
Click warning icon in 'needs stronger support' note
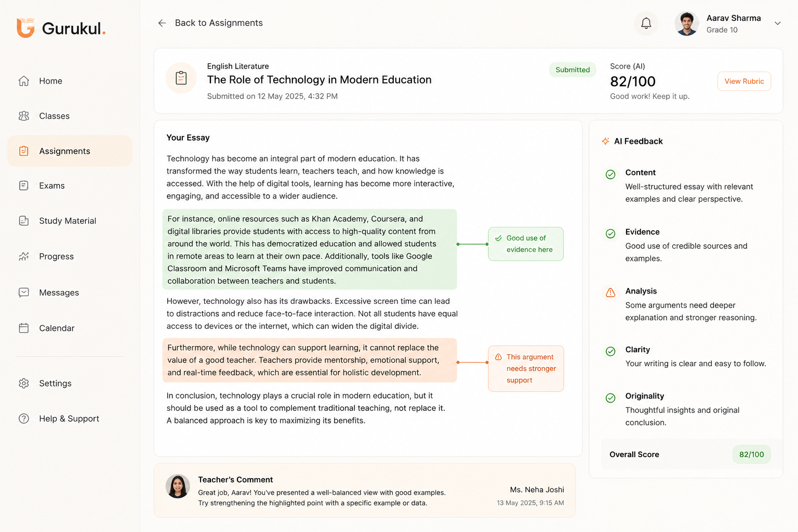point(498,357)
